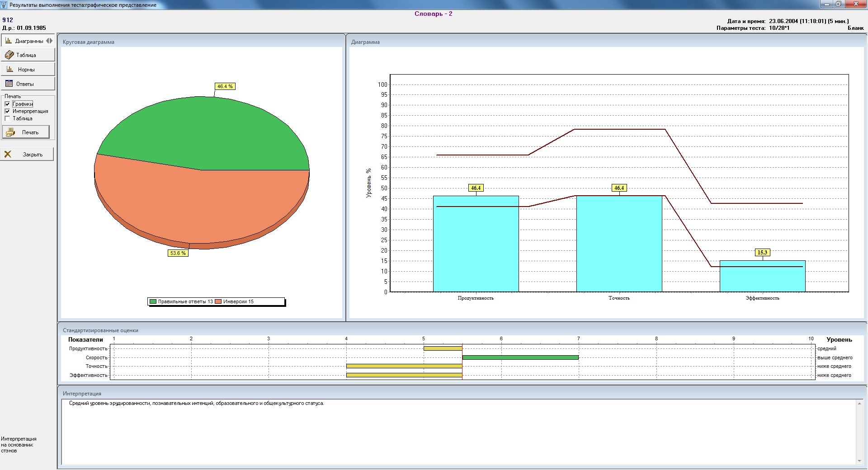The height and width of the screenshot is (470, 868).
Task: Click the Бланк label at top right
Action: [x=855, y=28]
